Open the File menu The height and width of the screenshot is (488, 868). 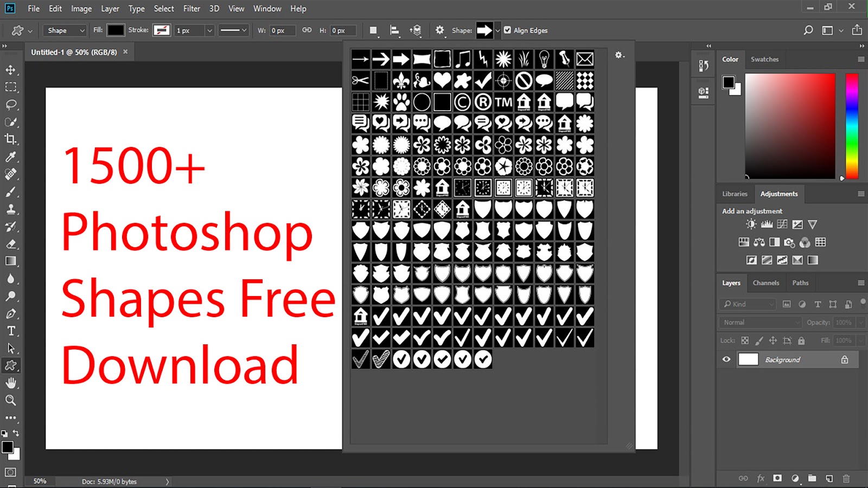pos(34,9)
